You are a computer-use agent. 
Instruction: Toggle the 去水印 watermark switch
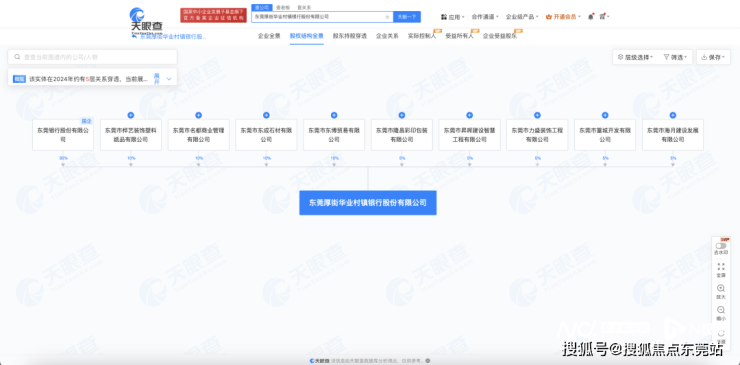coord(721,246)
